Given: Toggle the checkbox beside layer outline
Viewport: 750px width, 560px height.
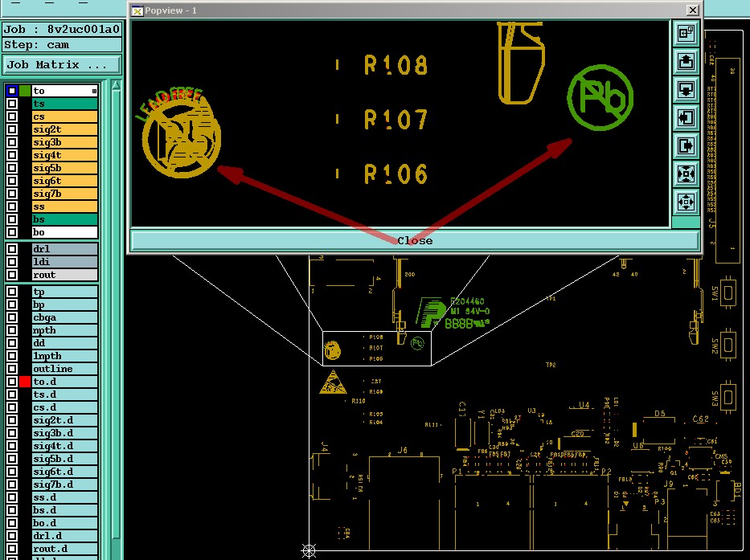Looking at the screenshot, I should pos(12,370).
